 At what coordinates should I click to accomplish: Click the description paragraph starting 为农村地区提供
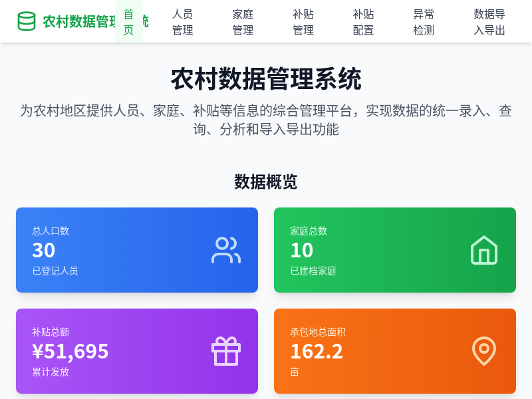tap(266, 120)
